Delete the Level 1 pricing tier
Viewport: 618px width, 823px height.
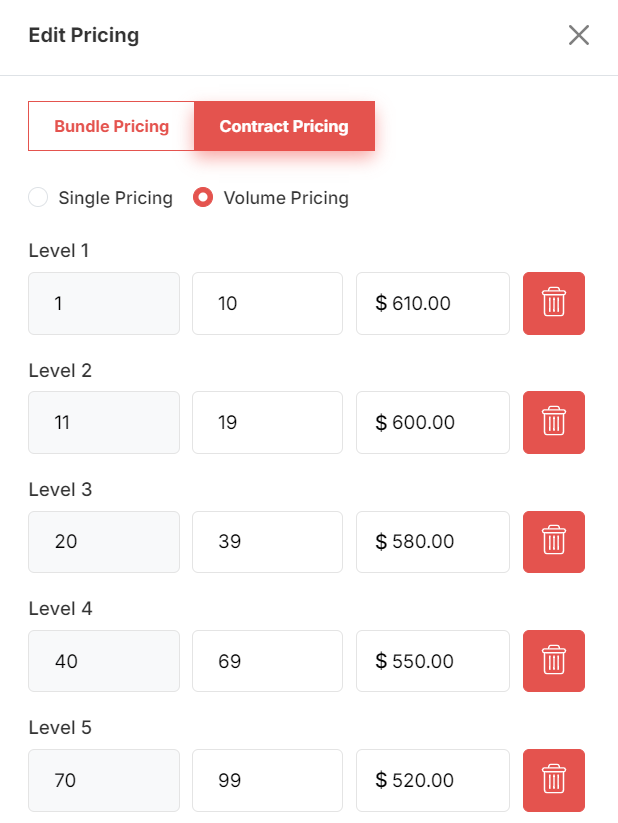(x=553, y=303)
